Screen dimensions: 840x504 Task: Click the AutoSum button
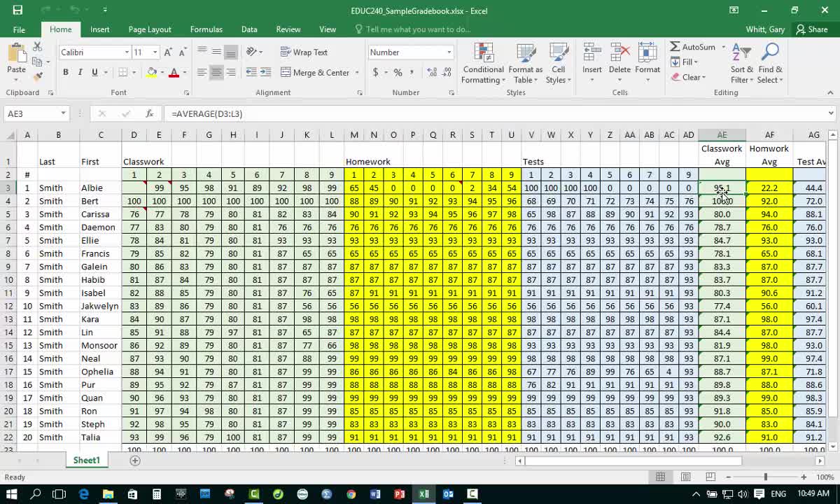click(x=692, y=47)
